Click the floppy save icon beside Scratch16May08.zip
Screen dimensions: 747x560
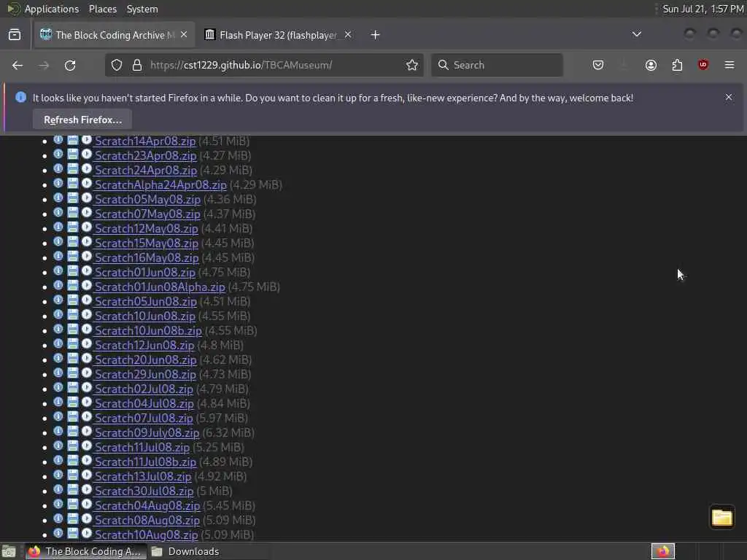[72, 257]
